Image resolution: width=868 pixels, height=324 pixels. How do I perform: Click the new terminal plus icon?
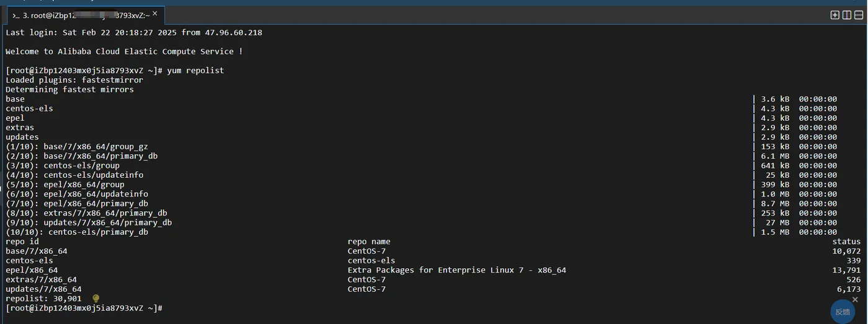835,15
